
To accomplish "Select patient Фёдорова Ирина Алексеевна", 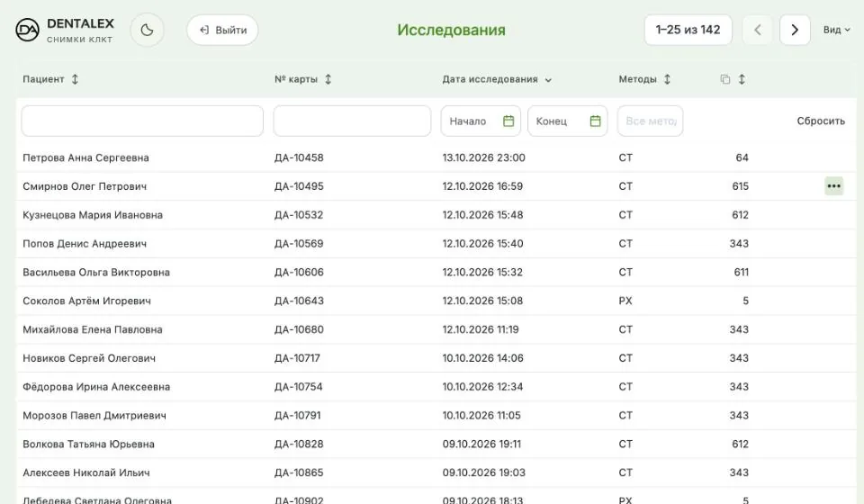I will point(96,387).
